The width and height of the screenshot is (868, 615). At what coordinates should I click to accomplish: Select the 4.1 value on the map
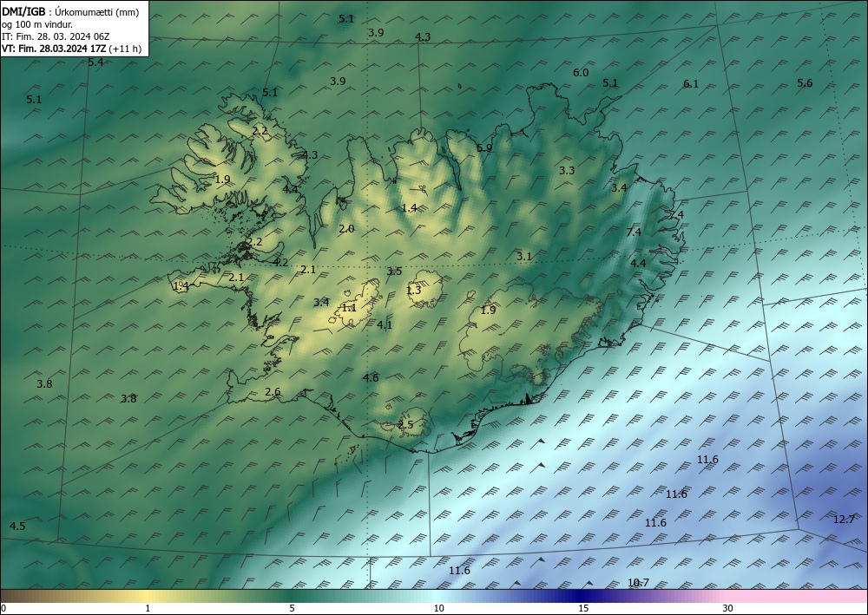385,324
